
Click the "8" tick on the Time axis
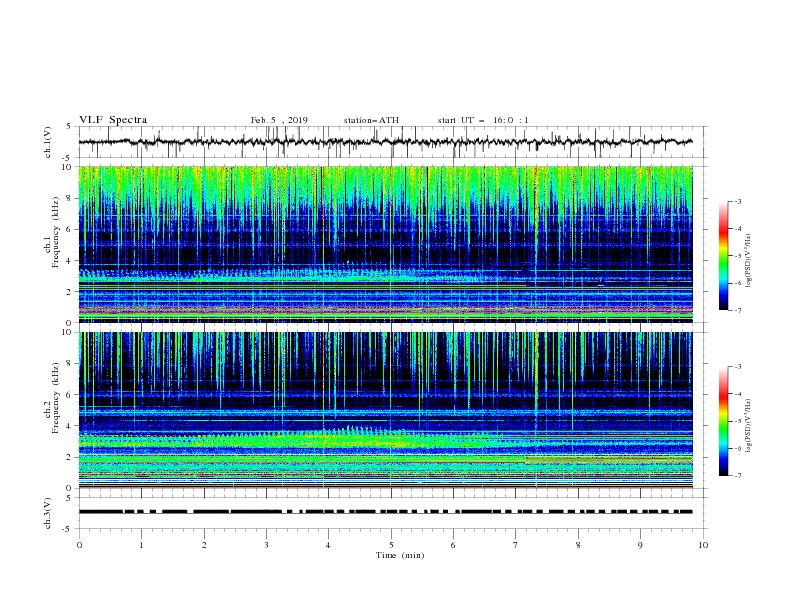point(578,545)
